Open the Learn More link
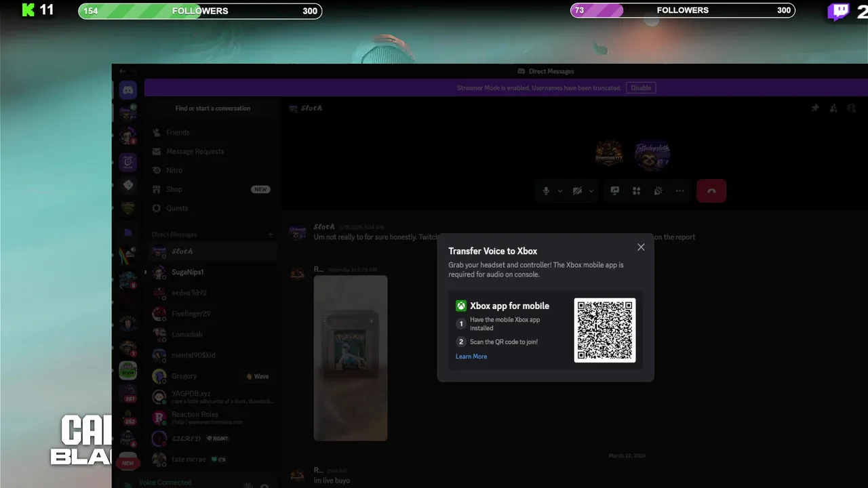 coord(471,357)
